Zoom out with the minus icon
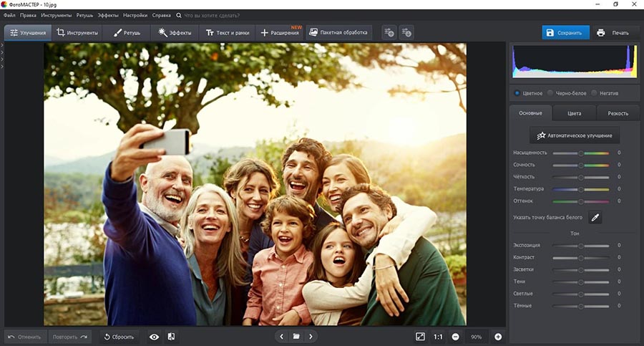This screenshot has height=346, width=644. tap(456, 337)
